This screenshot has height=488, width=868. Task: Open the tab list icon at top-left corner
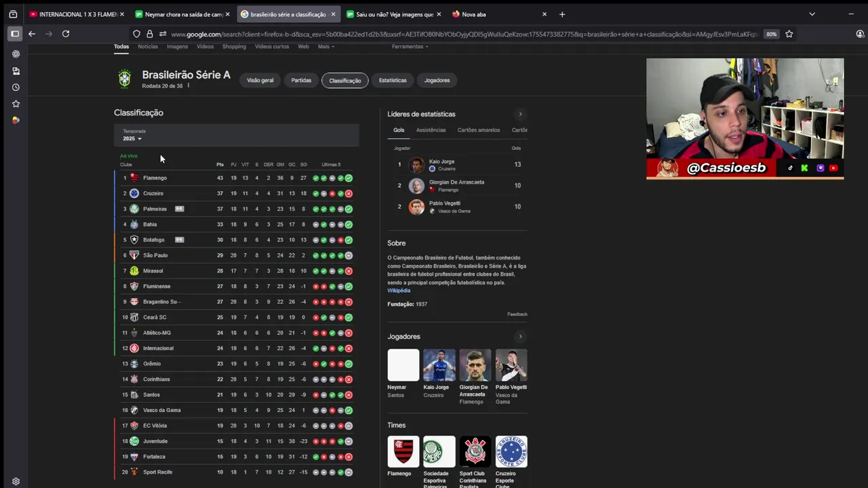coord(13,14)
